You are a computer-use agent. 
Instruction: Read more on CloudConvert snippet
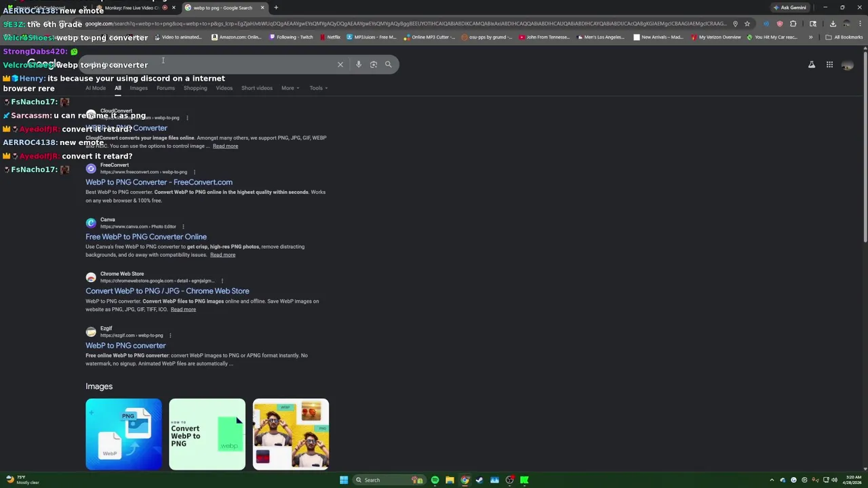coord(225,146)
